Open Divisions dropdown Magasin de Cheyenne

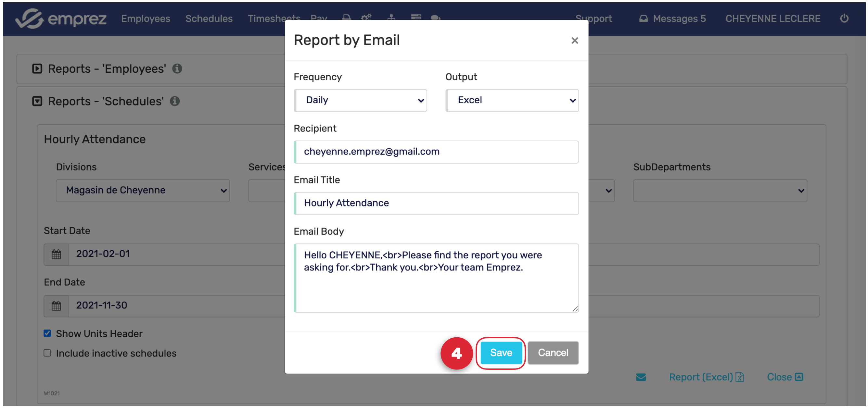143,191
